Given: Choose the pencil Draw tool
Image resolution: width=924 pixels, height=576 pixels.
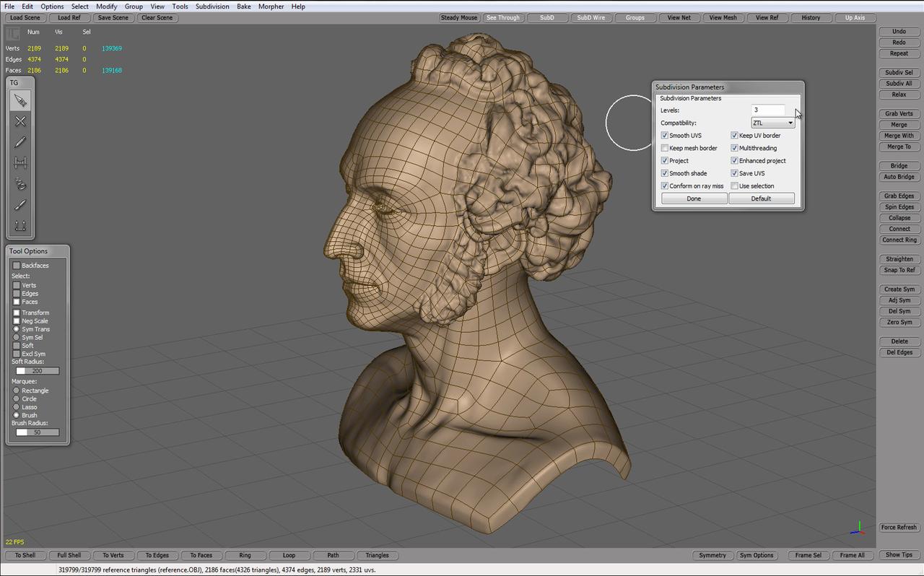Looking at the screenshot, I should (20, 142).
